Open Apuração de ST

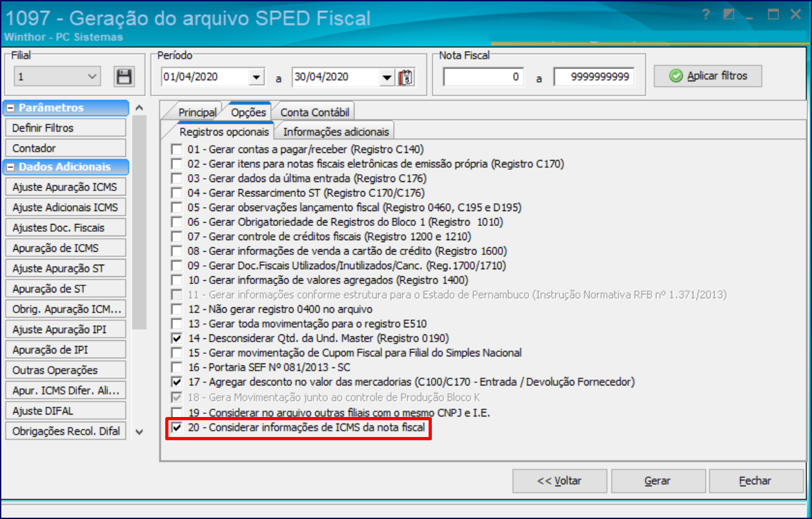65,289
